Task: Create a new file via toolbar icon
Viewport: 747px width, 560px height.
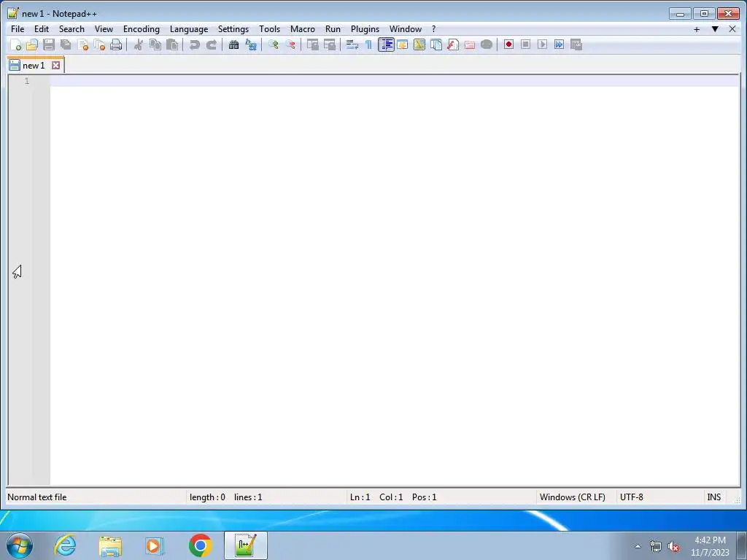Action: (x=16, y=44)
